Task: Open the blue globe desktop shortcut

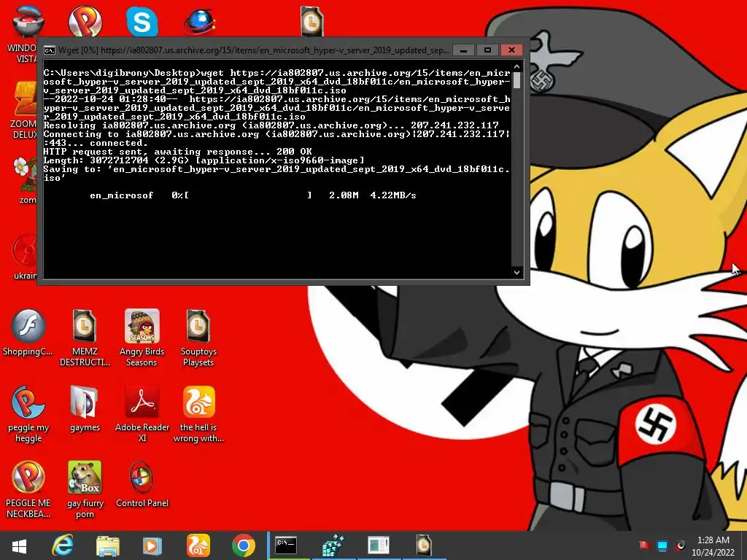Action: [200, 21]
